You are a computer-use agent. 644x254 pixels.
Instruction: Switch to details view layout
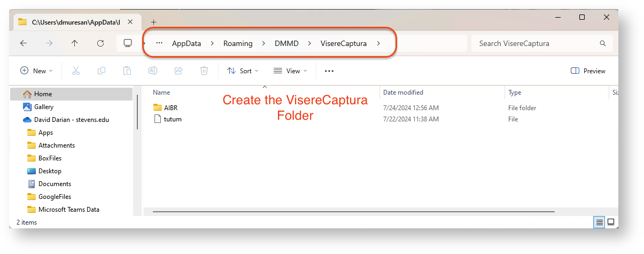(600, 222)
